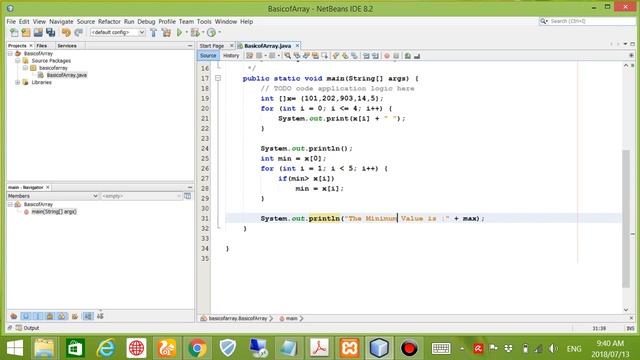Collapse the Source Packages node
The image size is (640, 360).
[x=18, y=60]
